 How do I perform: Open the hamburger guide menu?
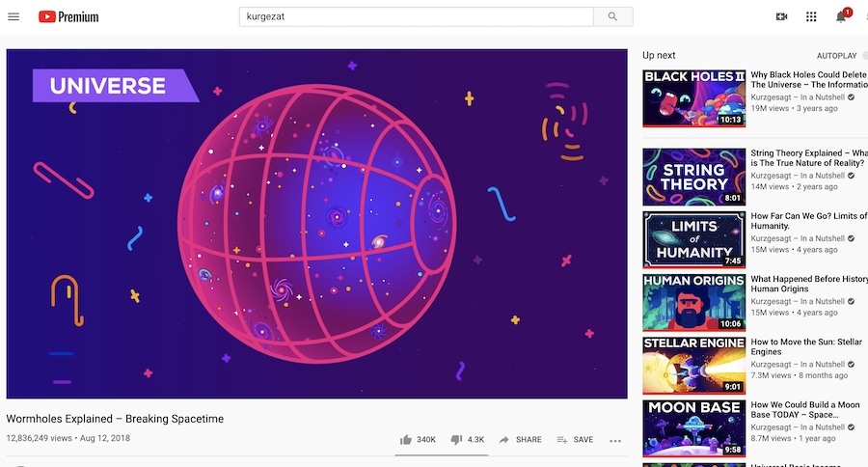pyautogui.click(x=14, y=16)
